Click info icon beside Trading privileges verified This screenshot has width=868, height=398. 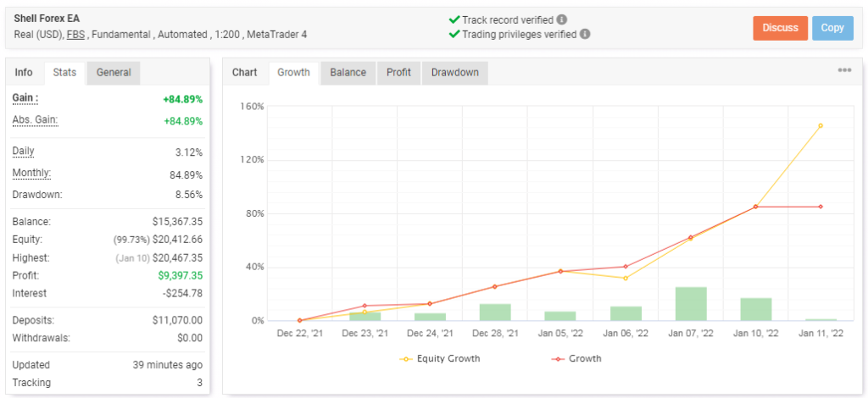coord(585,34)
